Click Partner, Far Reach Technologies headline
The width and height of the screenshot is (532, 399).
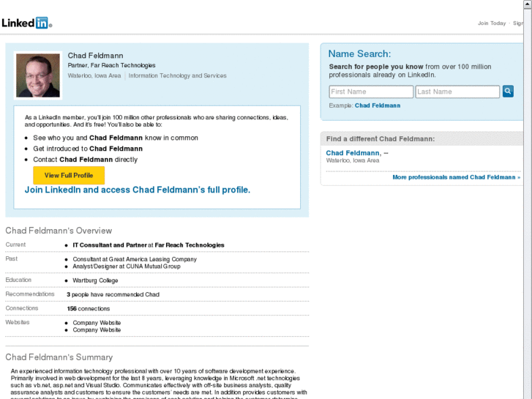click(111, 65)
